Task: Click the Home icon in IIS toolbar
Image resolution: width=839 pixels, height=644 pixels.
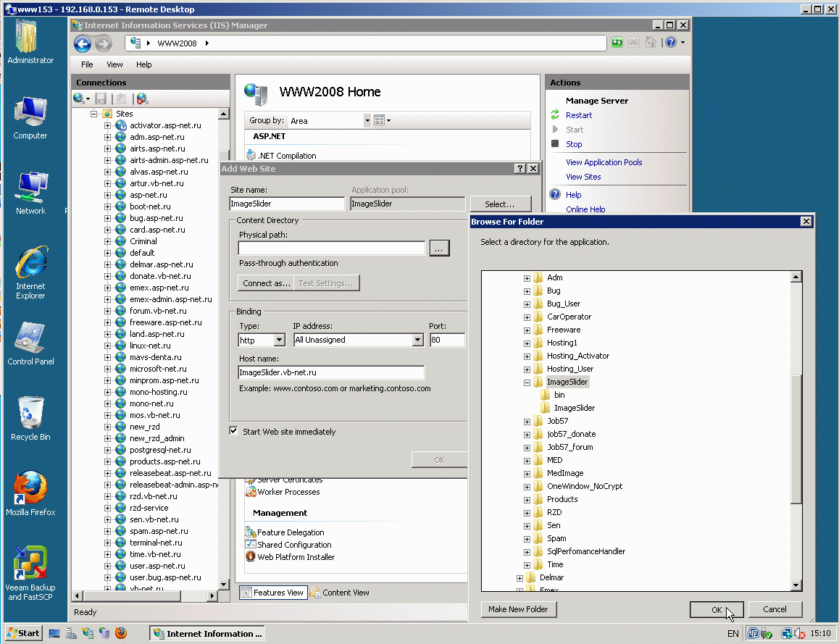Action: tap(650, 42)
